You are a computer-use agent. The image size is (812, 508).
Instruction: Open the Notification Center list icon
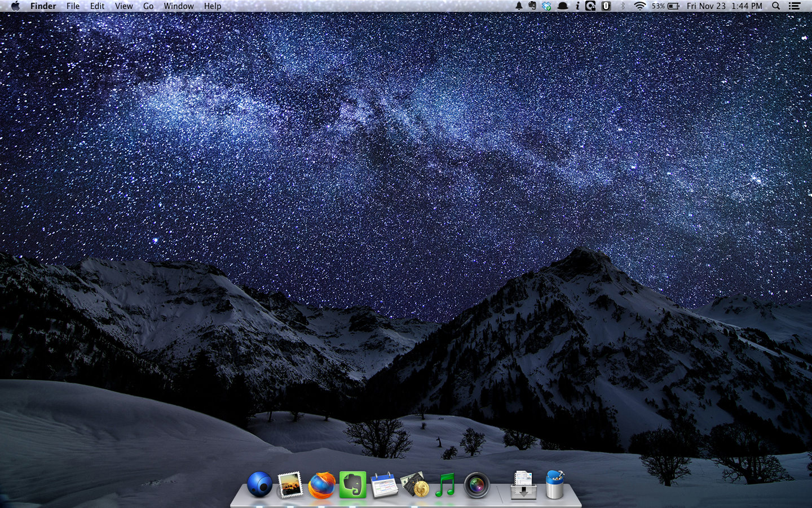click(795, 6)
